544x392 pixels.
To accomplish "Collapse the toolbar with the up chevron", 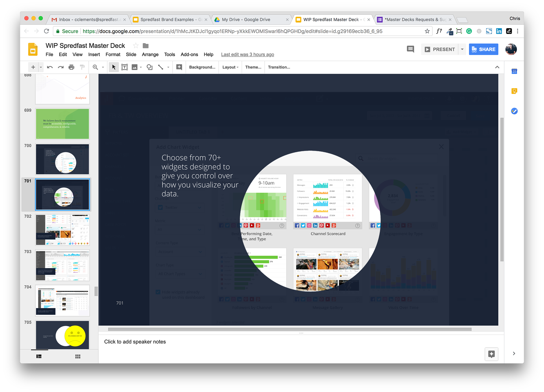I will (x=497, y=67).
